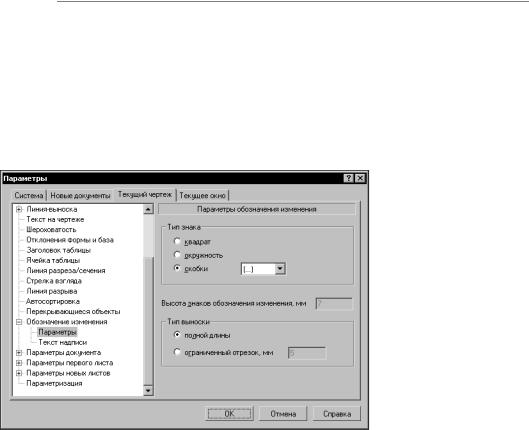This screenshot has height=430, width=529.
Task: Click the title bar help question icon
Action: click(349, 178)
